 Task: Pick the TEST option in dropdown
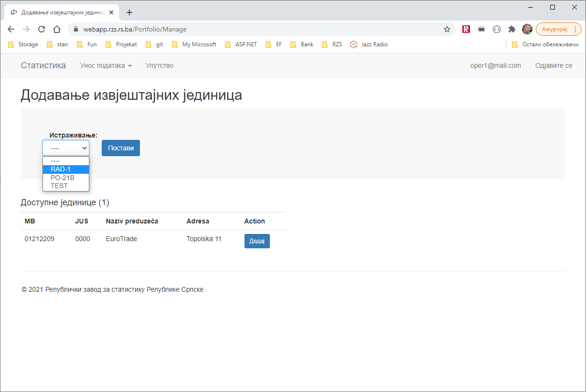point(59,186)
